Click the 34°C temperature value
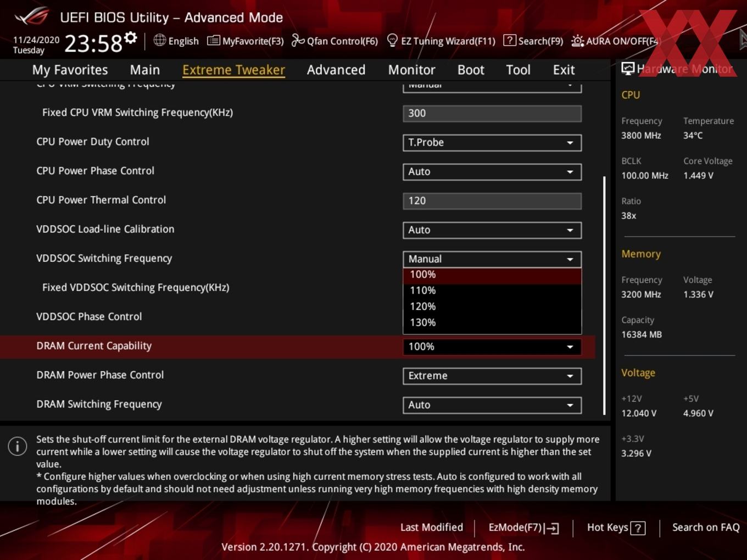Image resolution: width=747 pixels, height=560 pixels. tap(693, 136)
